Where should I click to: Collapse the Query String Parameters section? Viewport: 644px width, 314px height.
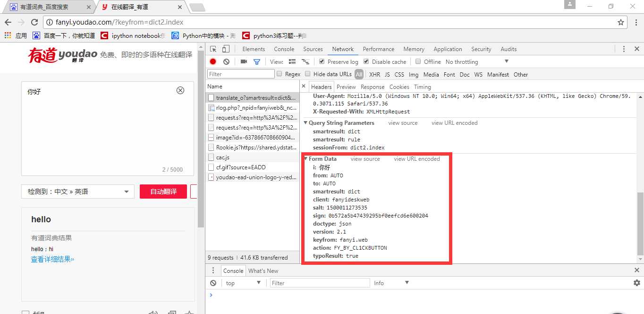point(305,123)
